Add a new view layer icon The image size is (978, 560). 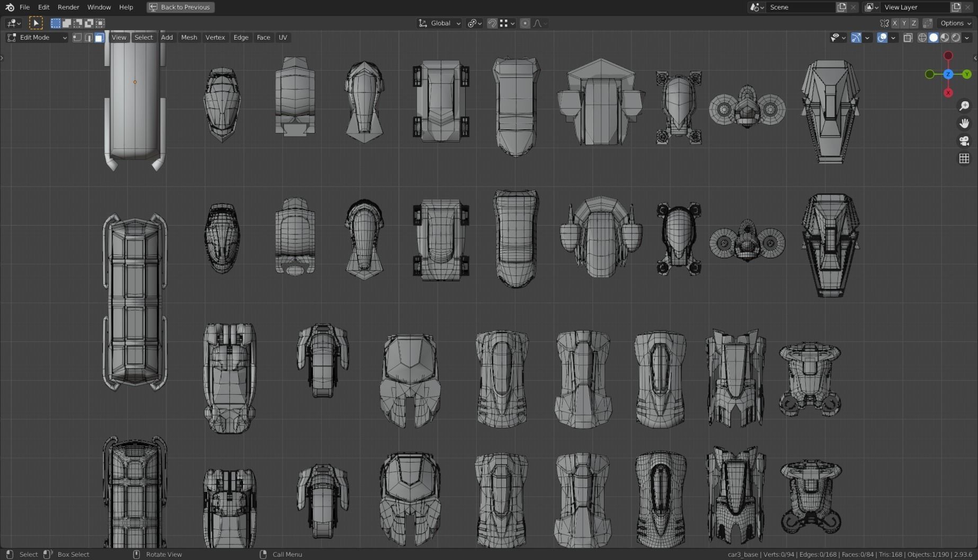pyautogui.click(x=956, y=7)
